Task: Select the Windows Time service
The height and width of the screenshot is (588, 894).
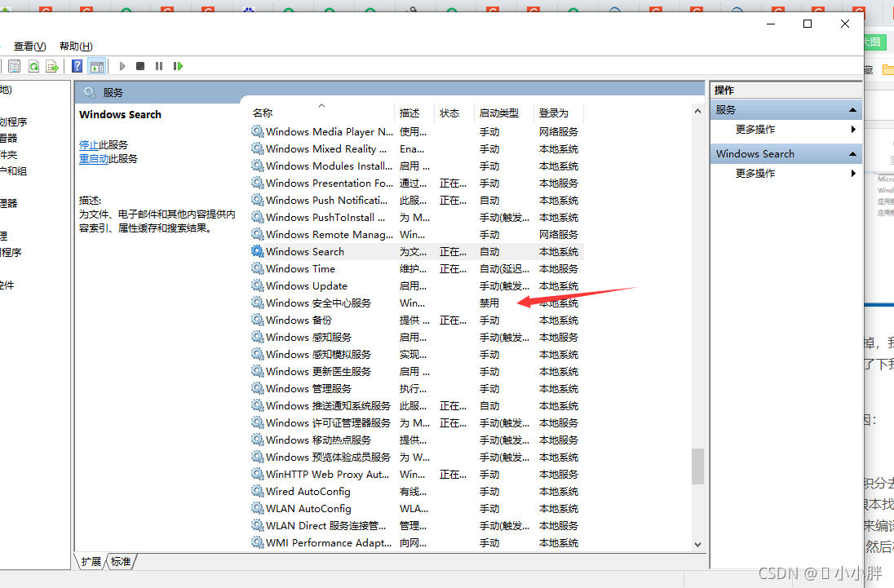Action: [417, 268]
